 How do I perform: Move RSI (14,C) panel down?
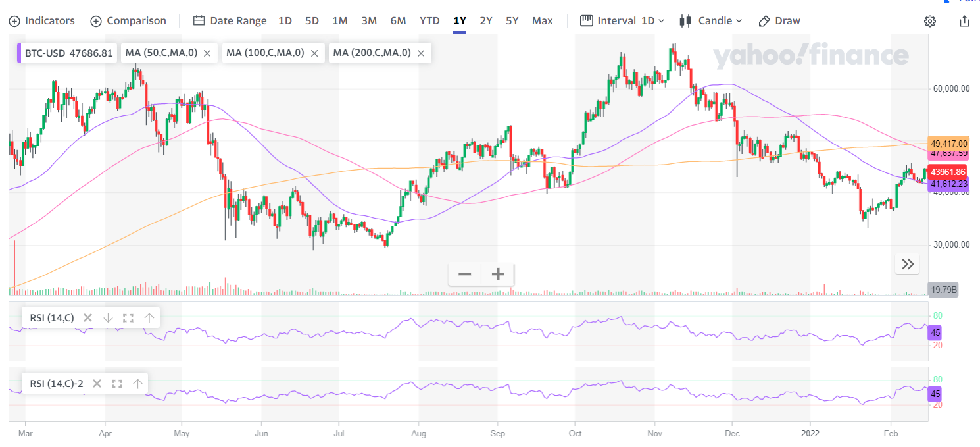pos(109,318)
